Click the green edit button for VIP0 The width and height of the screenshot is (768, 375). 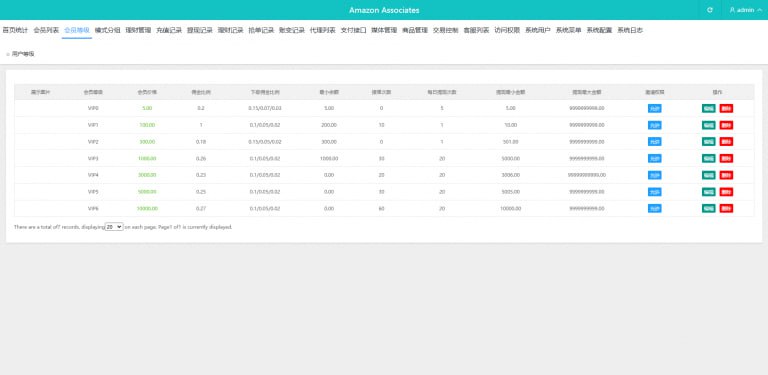(708, 108)
